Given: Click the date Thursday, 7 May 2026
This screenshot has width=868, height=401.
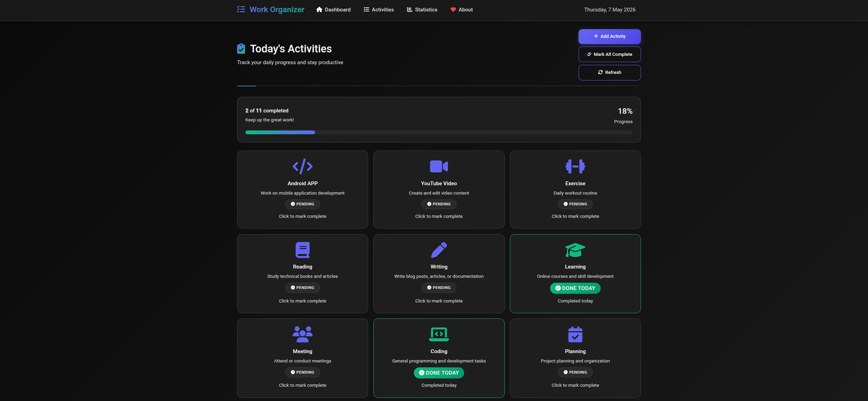Looking at the screenshot, I should [610, 10].
